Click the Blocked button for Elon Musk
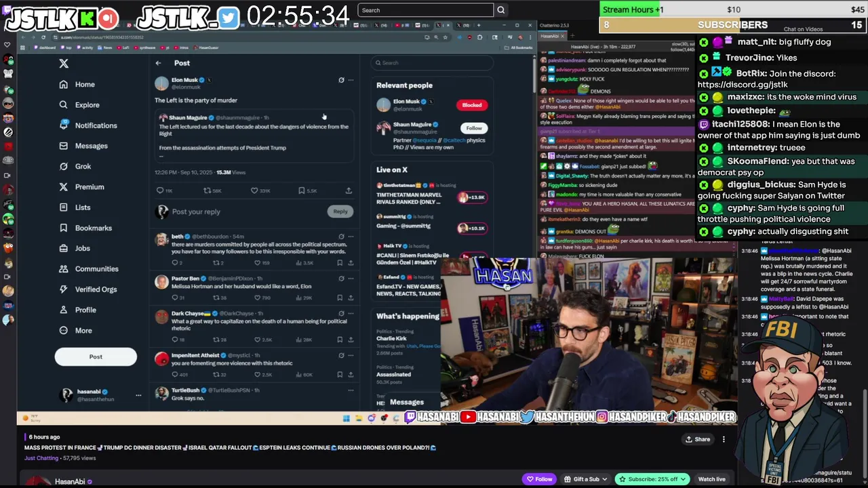Image resolution: width=868 pixels, height=488 pixels. click(472, 105)
